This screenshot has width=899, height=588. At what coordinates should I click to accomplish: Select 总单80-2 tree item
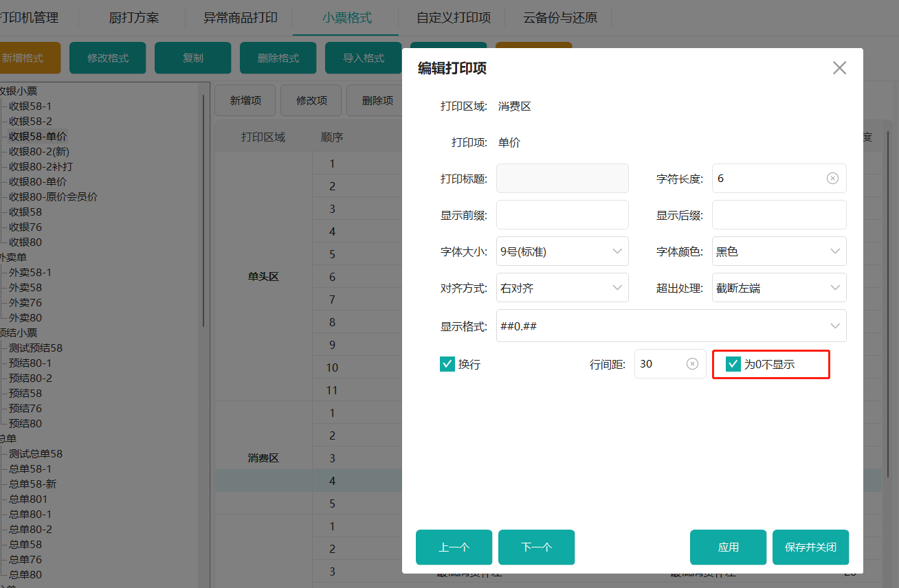(x=30, y=529)
